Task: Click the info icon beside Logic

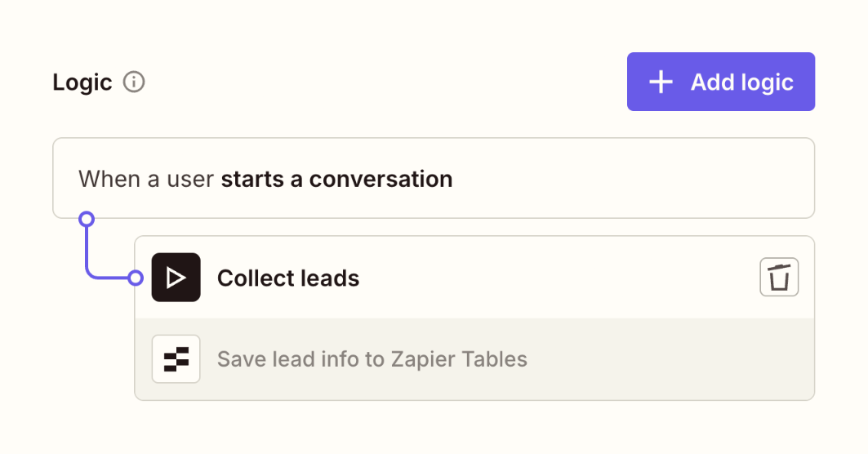Action: pos(134,82)
